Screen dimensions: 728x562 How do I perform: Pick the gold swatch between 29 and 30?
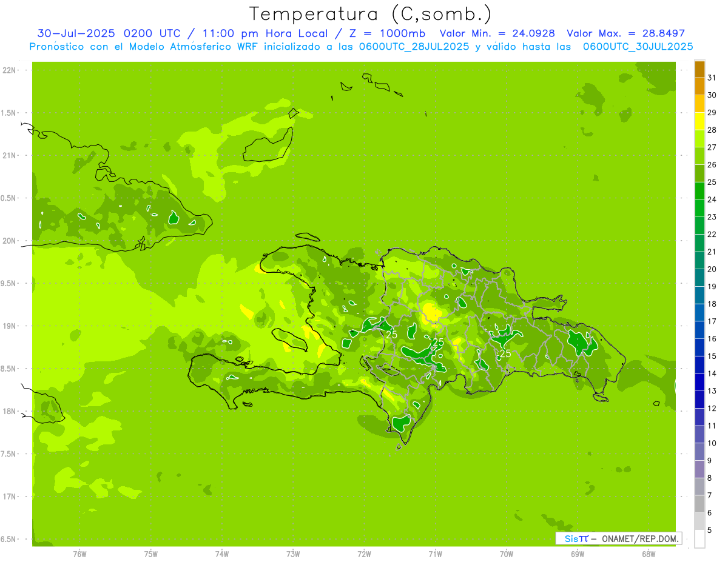pyautogui.click(x=699, y=104)
